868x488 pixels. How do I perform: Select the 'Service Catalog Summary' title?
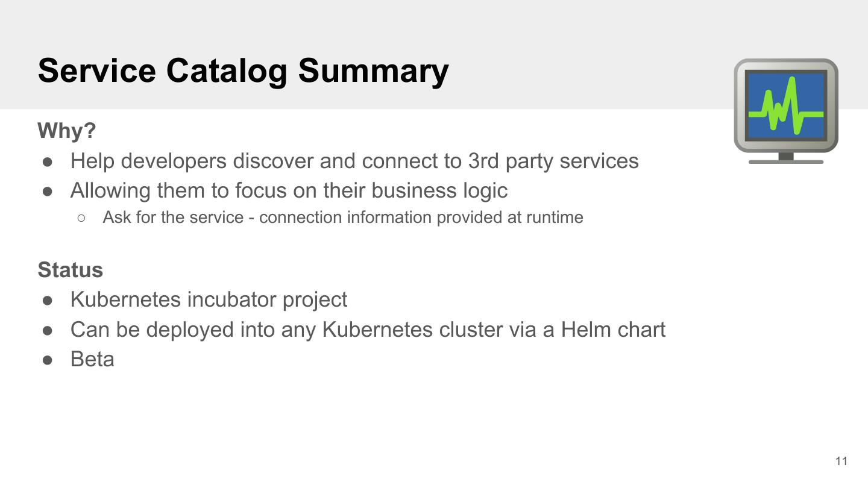[x=243, y=70]
